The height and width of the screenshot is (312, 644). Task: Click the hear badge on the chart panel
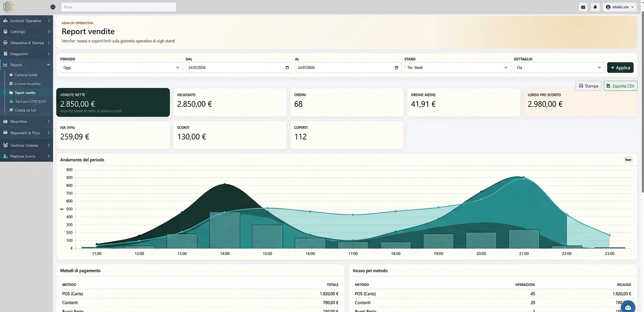click(628, 159)
